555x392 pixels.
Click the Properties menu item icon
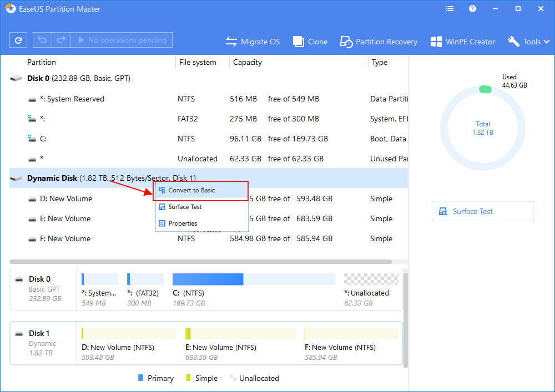pos(162,223)
